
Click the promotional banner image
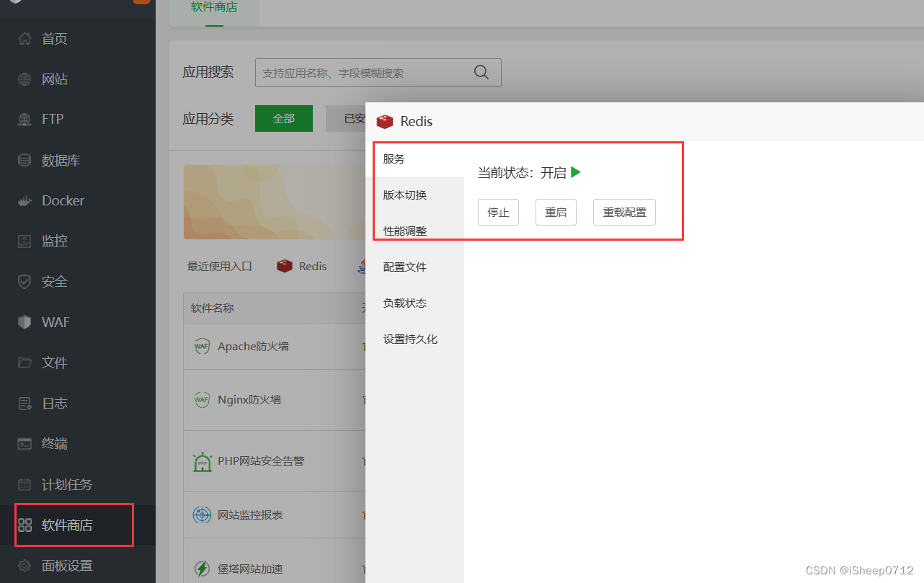pyautogui.click(x=274, y=202)
